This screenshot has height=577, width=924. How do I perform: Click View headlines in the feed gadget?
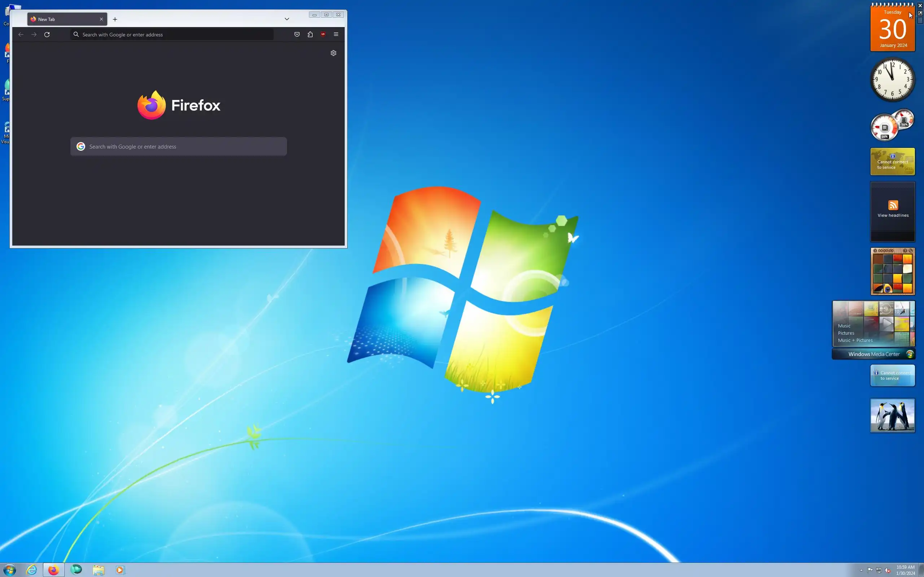pyautogui.click(x=893, y=215)
